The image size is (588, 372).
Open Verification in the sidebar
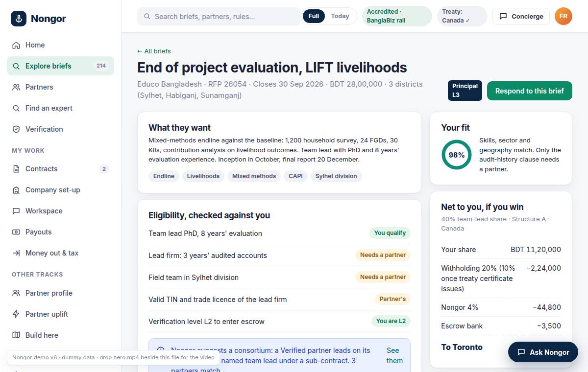[x=60, y=129]
